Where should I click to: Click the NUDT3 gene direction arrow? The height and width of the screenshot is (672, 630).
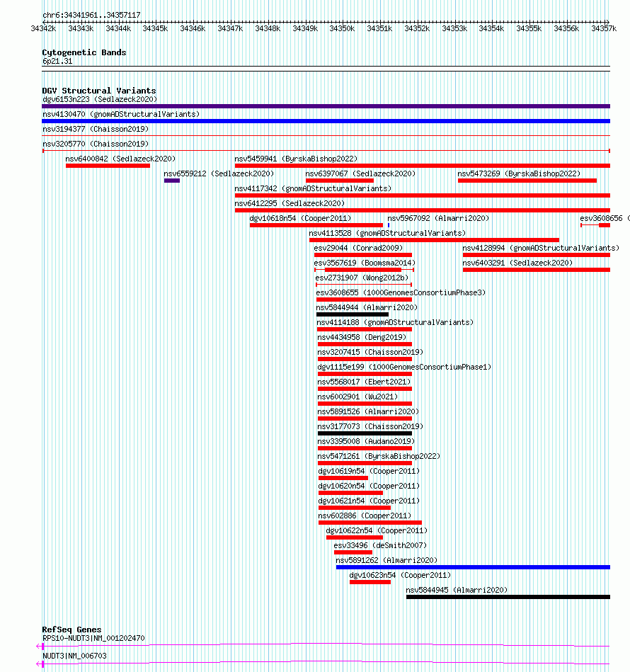click(x=40, y=664)
